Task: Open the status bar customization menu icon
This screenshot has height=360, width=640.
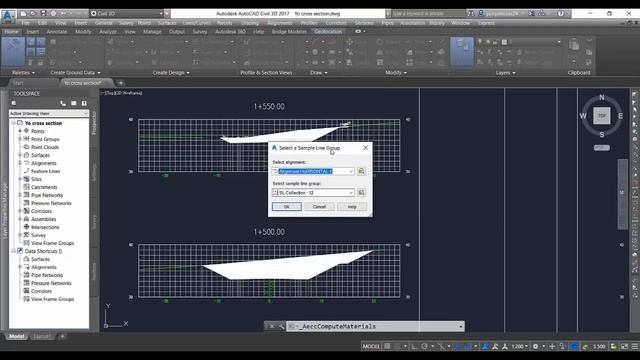Action: coord(635,347)
